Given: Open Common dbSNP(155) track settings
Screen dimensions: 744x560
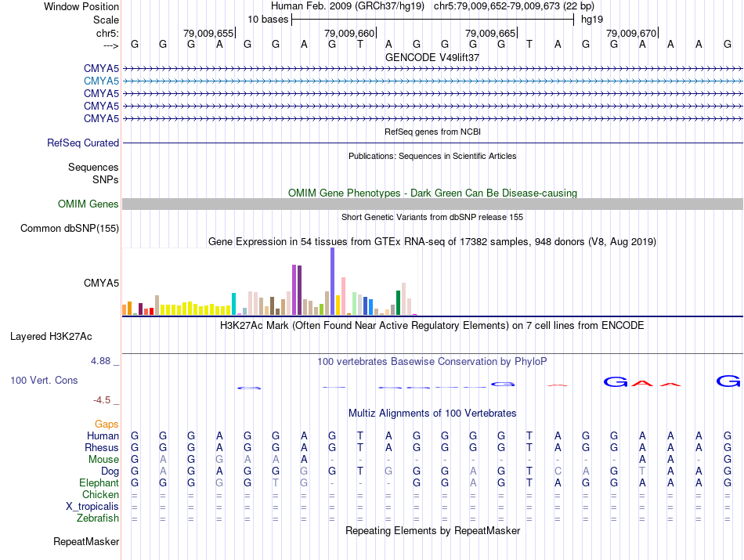Looking at the screenshot, I should [x=69, y=229].
